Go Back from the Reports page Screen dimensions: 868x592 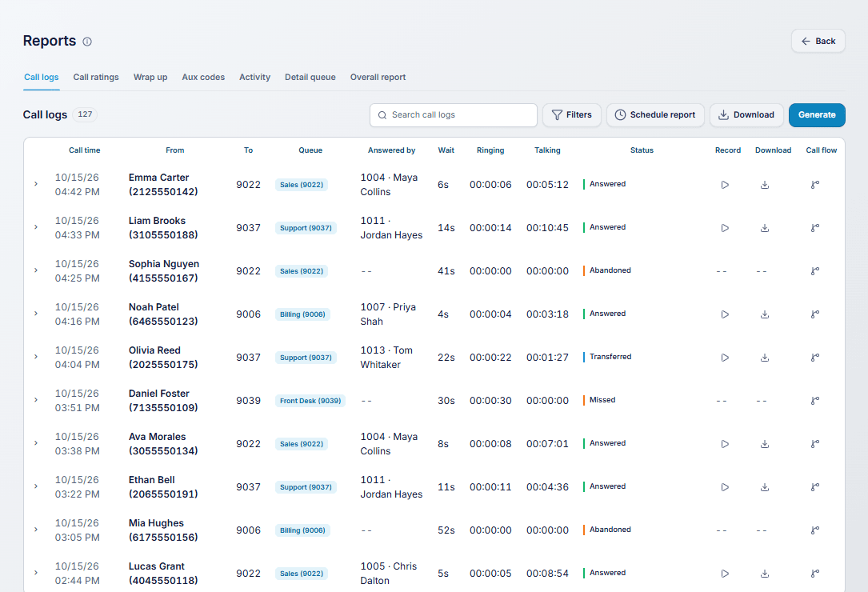pyautogui.click(x=818, y=41)
